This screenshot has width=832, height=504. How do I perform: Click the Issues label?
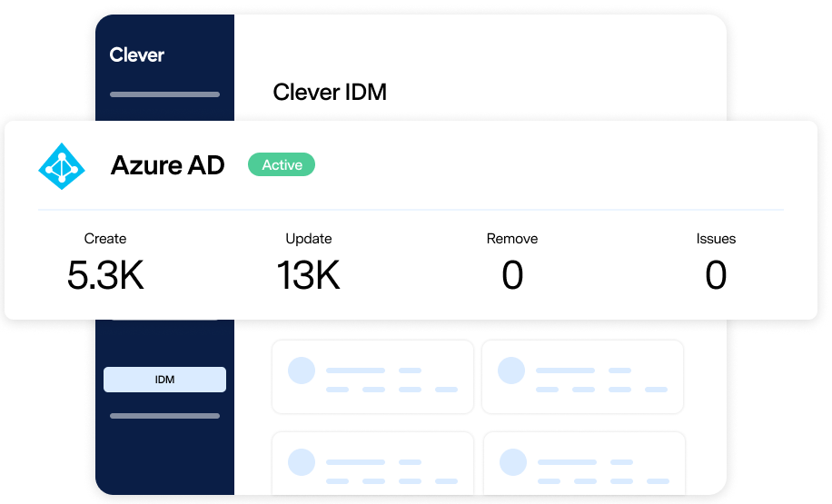pyautogui.click(x=716, y=239)
